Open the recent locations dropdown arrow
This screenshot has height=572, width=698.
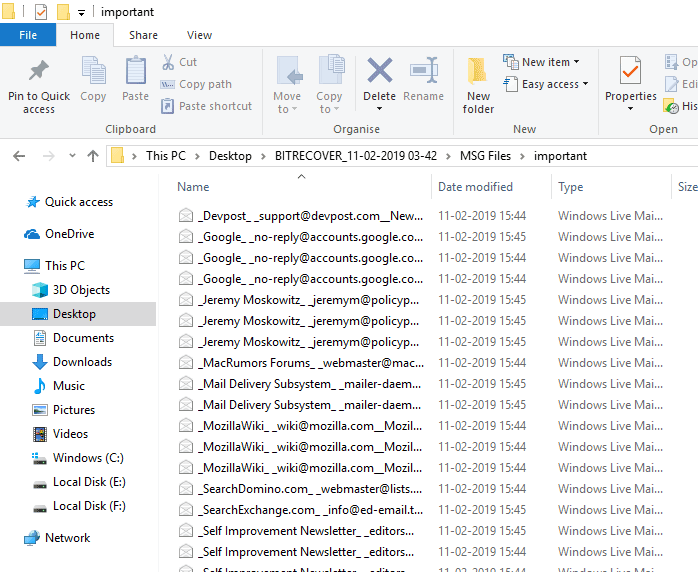click(72, 156)
